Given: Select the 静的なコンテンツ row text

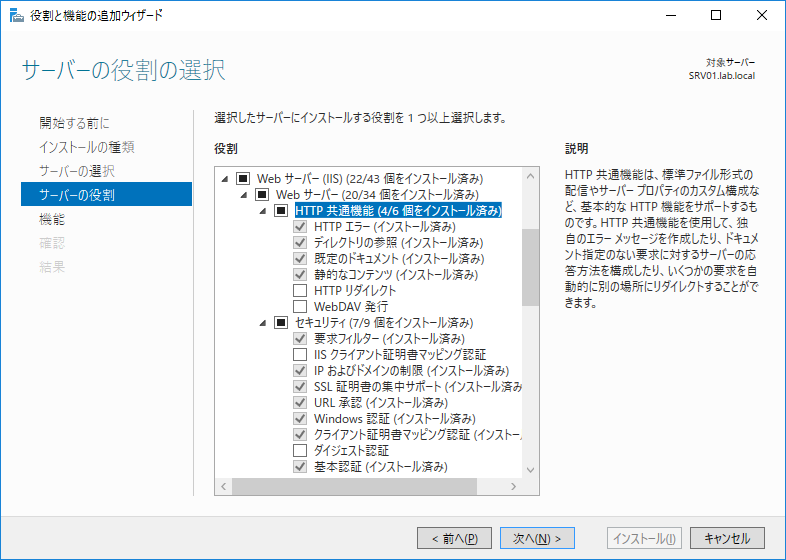Looking at the screenshot, I should click(x=396, y=275).
